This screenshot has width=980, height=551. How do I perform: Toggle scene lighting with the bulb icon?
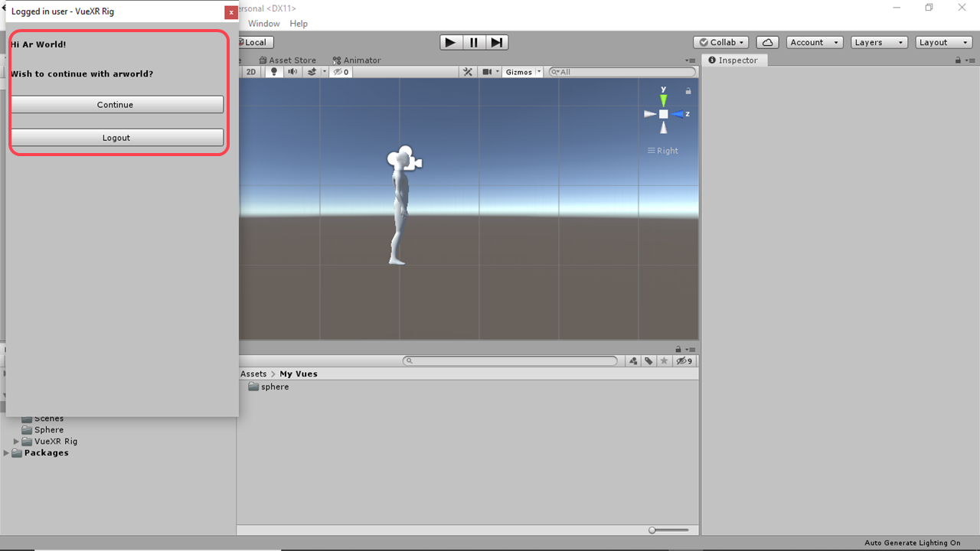click(x=274, y=72)
